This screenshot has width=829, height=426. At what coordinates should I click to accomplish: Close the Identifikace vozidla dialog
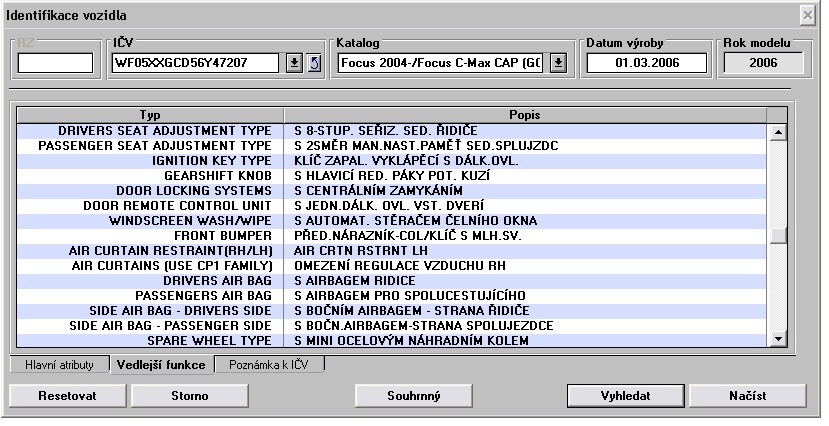coord(807,16)
